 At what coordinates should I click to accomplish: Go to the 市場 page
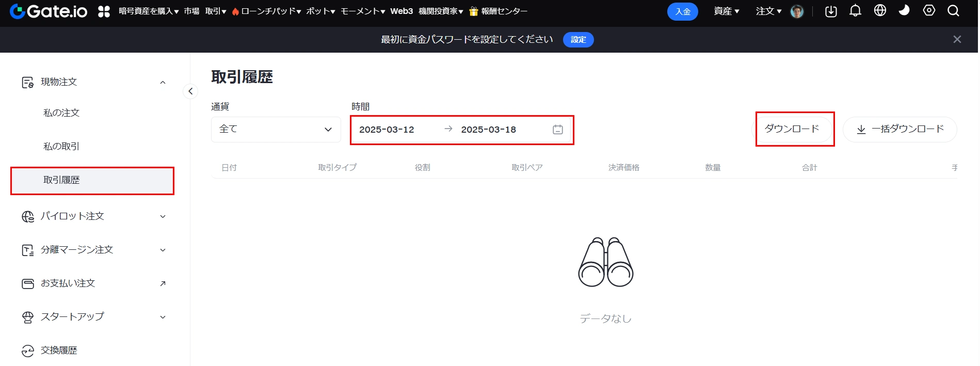tap(191, 11)
